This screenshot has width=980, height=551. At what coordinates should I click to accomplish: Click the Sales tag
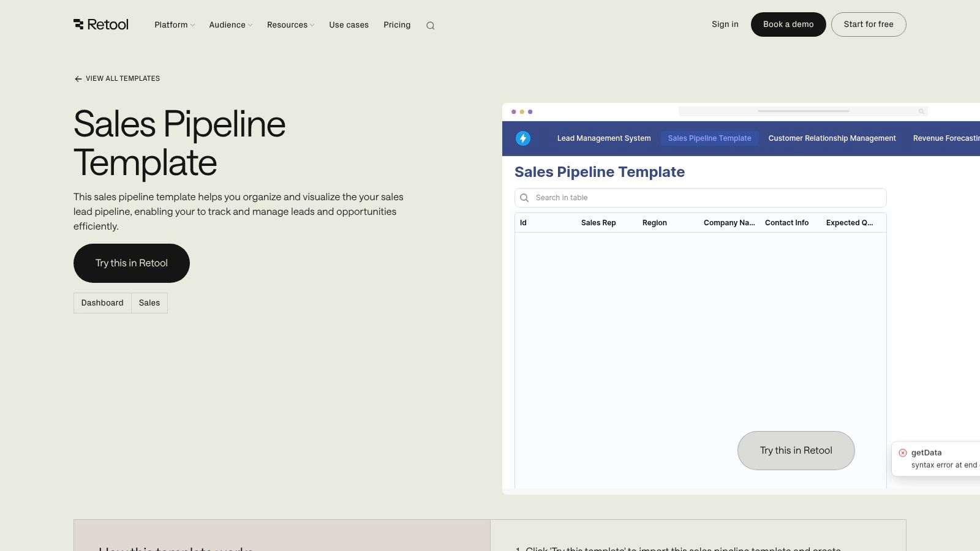click(149, 303)
